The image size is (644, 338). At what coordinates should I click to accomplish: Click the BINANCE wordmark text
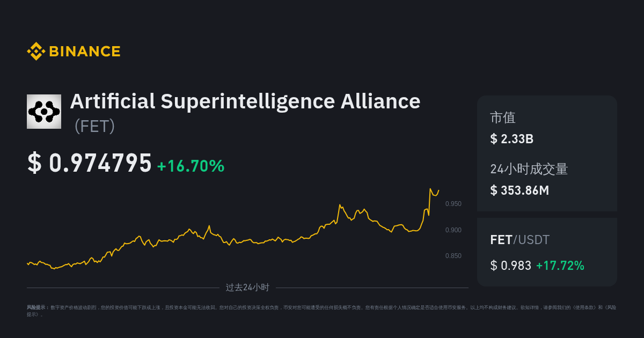(85, 52)
